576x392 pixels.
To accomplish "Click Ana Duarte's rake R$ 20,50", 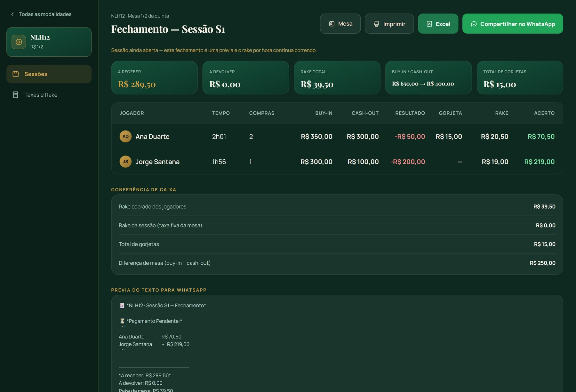I will (494, 137).
